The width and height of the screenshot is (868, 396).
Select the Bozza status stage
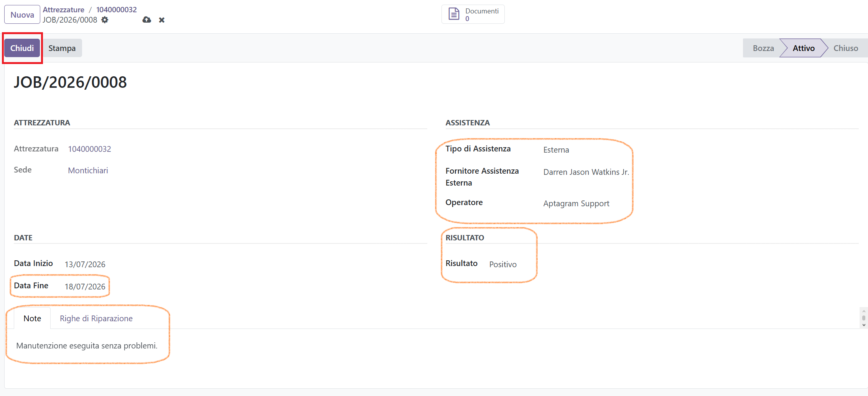pyautogui.click(x=763, y=48)
